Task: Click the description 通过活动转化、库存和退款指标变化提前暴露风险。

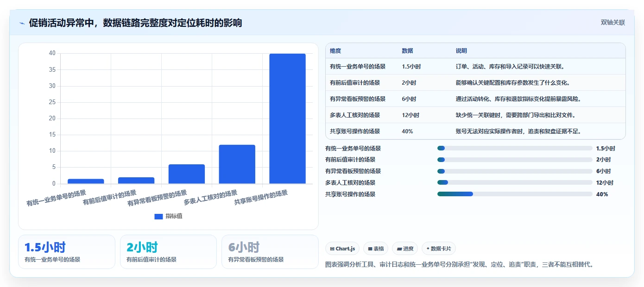Action: point(518,99)
